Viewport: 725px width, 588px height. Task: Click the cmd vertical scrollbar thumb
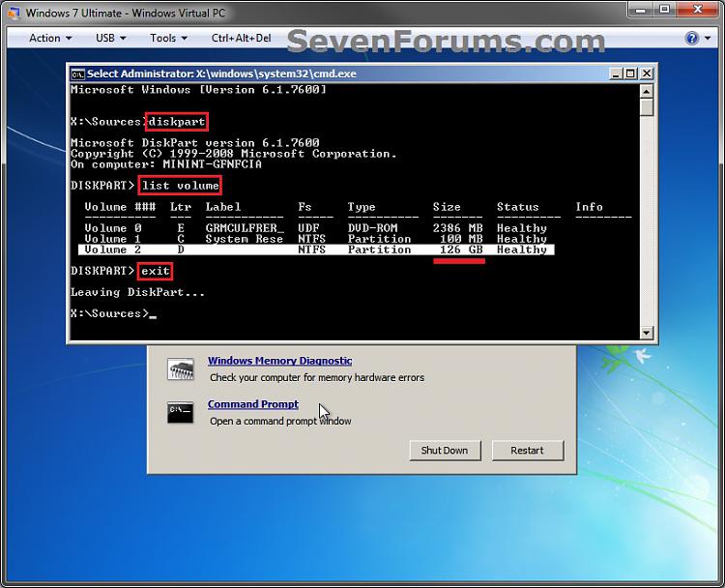pyautogui.click(x=647, y=107)
